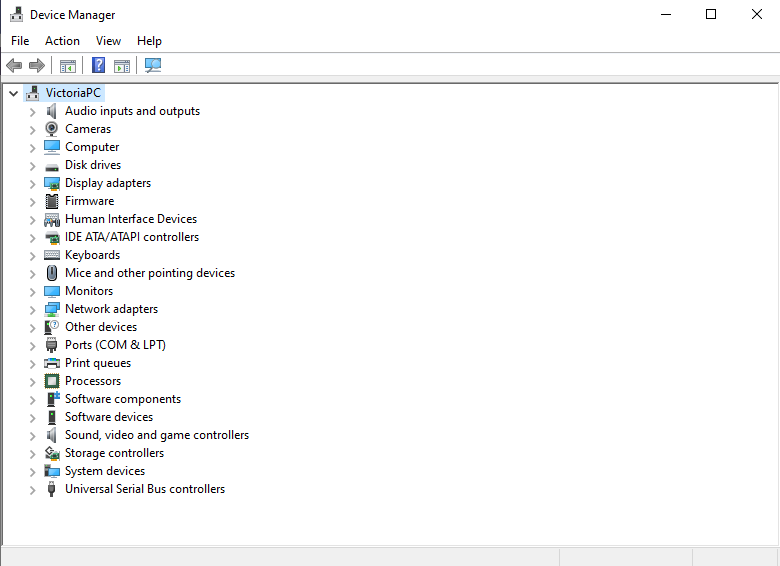Click the Software components icon

coord(53,399)
